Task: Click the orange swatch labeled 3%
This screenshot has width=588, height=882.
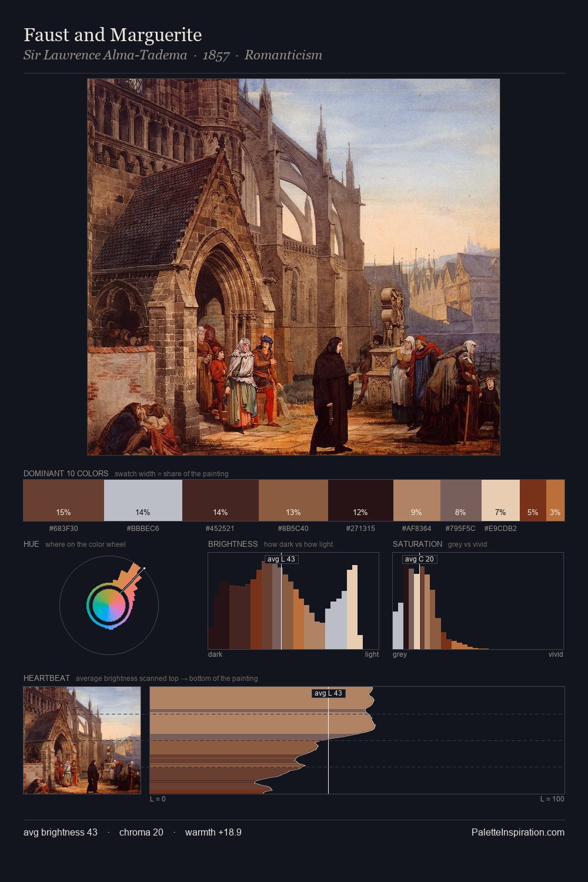Action: pyautogui.click(x=555, y=500)
